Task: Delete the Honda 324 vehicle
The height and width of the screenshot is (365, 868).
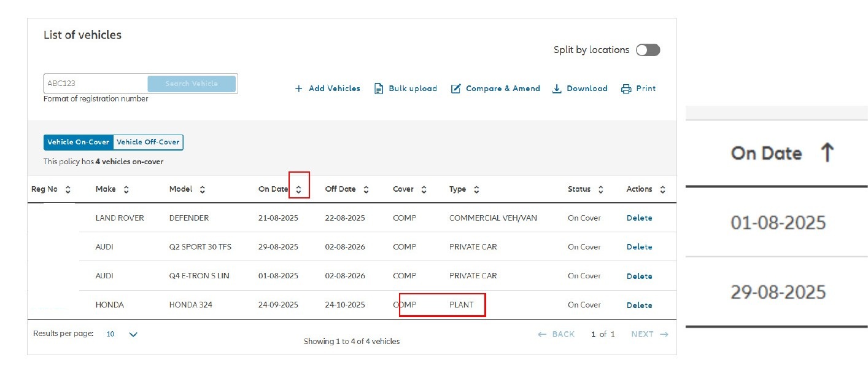Action: (639, 305)
